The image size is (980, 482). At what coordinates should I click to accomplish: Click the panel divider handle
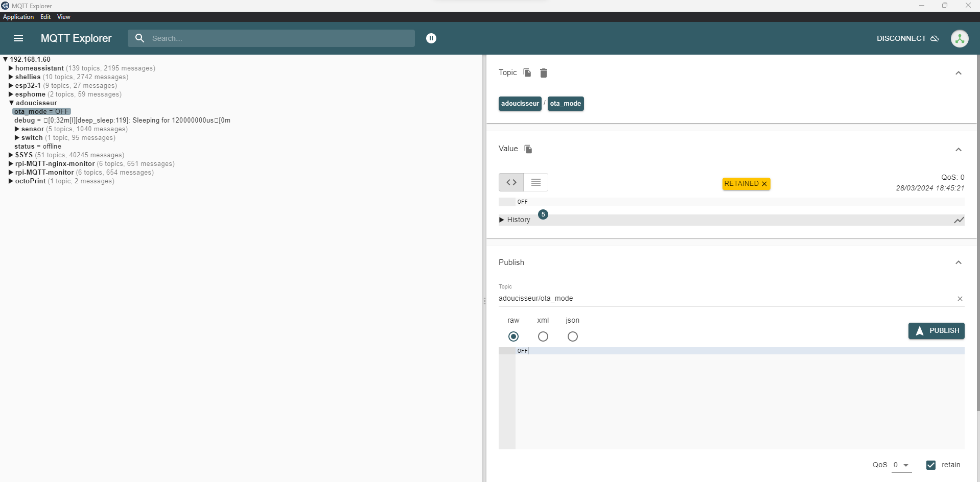coord(484,301)
